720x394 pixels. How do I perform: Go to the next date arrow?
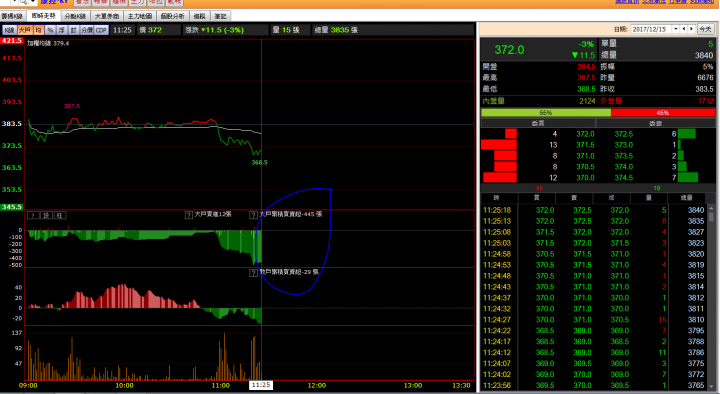tap(691, 29)
